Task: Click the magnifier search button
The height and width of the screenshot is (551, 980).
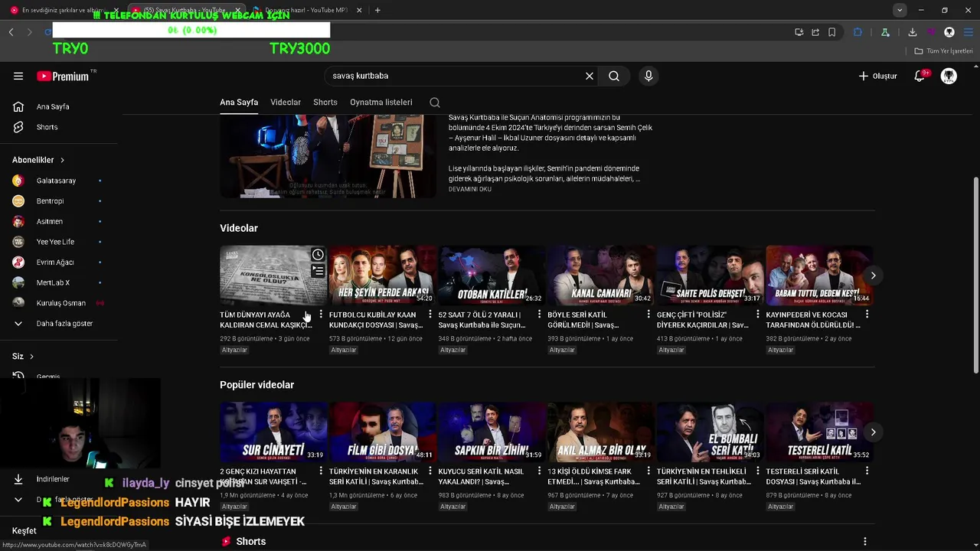Action: point(614,76)
